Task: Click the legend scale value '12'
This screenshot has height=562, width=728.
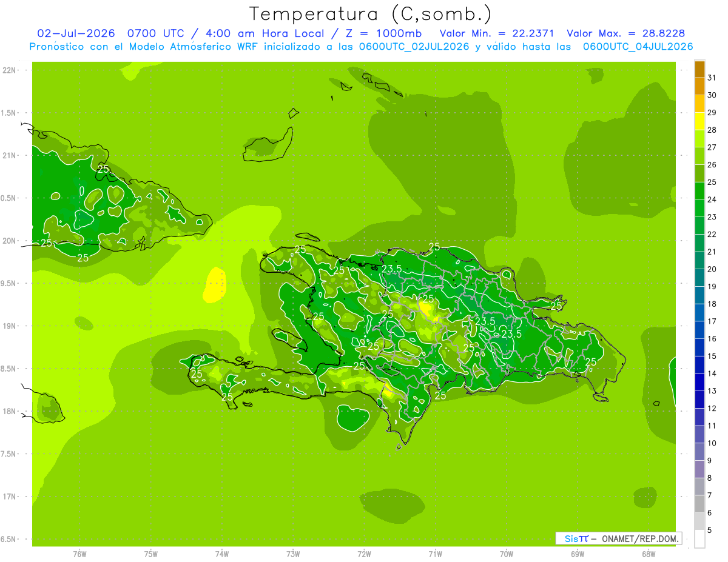Action: [712, 408]
